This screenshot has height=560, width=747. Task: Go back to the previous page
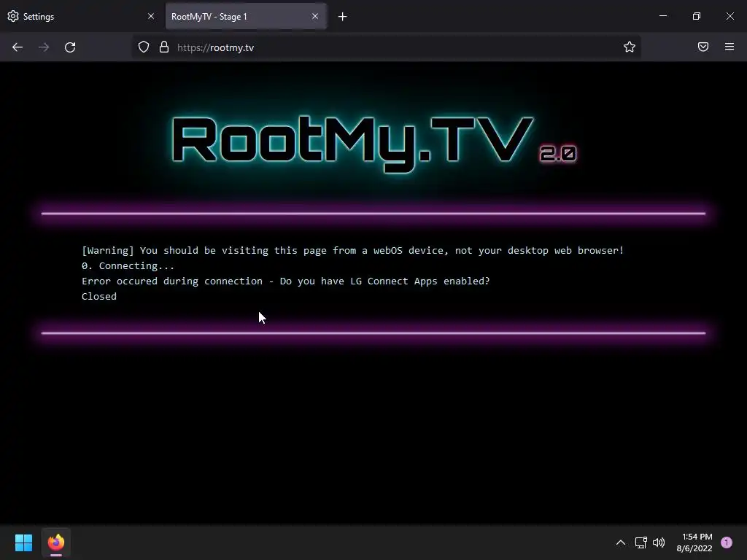tap(18, 47)
